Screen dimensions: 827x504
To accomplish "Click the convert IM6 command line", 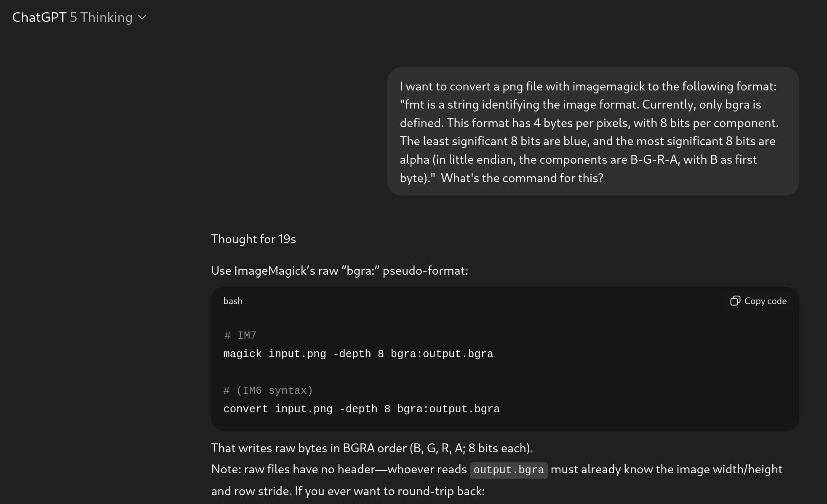I will (x=361, y=409).
